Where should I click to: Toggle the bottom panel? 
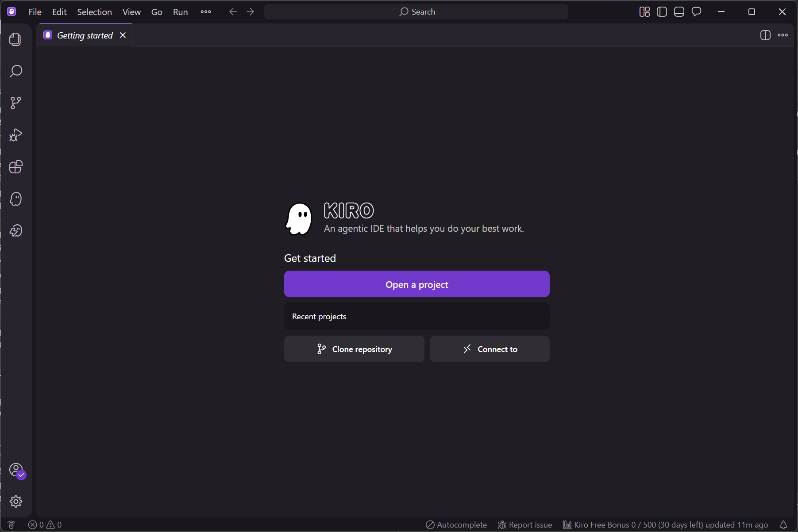tap(679, 12)
